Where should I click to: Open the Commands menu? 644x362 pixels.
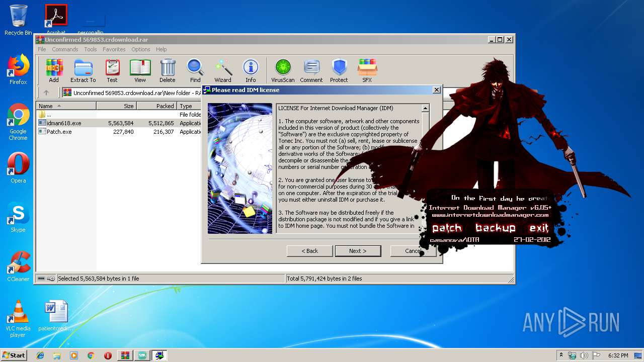pos(65,49)
